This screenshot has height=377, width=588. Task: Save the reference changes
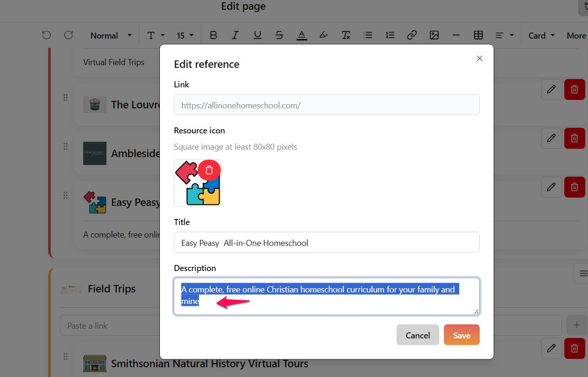point(462,335)
